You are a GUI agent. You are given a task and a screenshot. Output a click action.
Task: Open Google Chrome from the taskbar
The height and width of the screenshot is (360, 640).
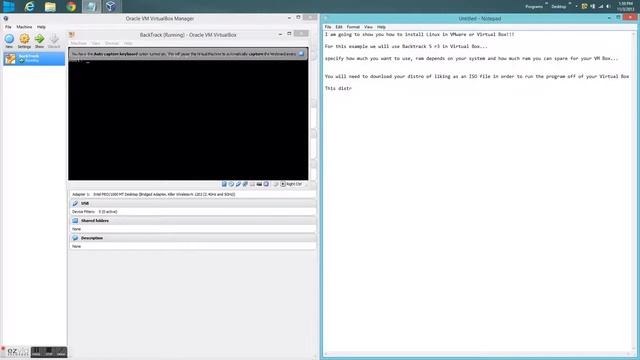(x=71, y=6)
